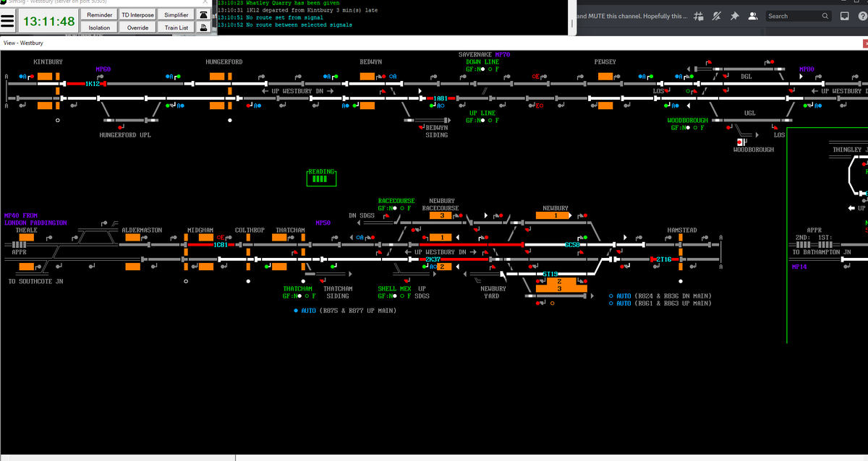
Task: Click the Override button
Action: [x=137, y=27]
